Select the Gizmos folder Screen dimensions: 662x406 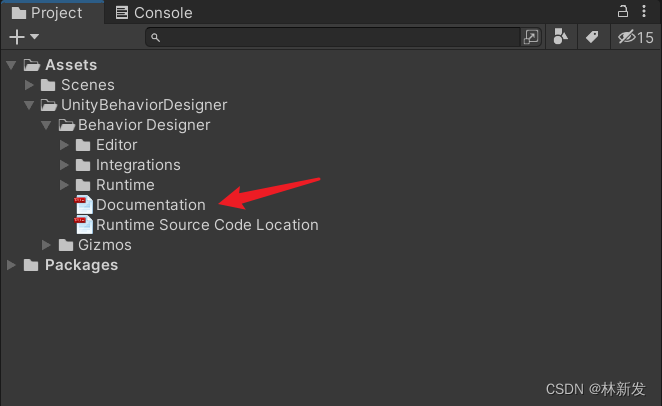[95, 245]
